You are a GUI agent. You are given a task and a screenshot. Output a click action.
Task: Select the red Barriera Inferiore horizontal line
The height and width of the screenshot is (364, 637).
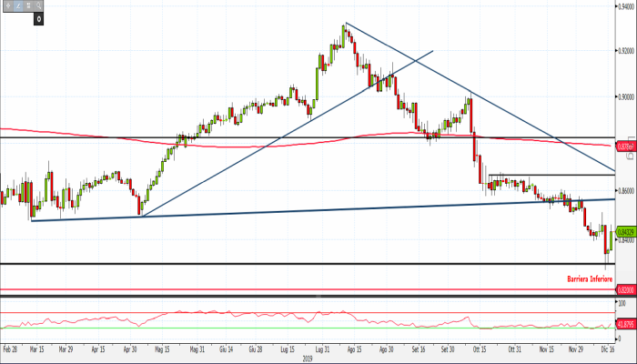308,289
